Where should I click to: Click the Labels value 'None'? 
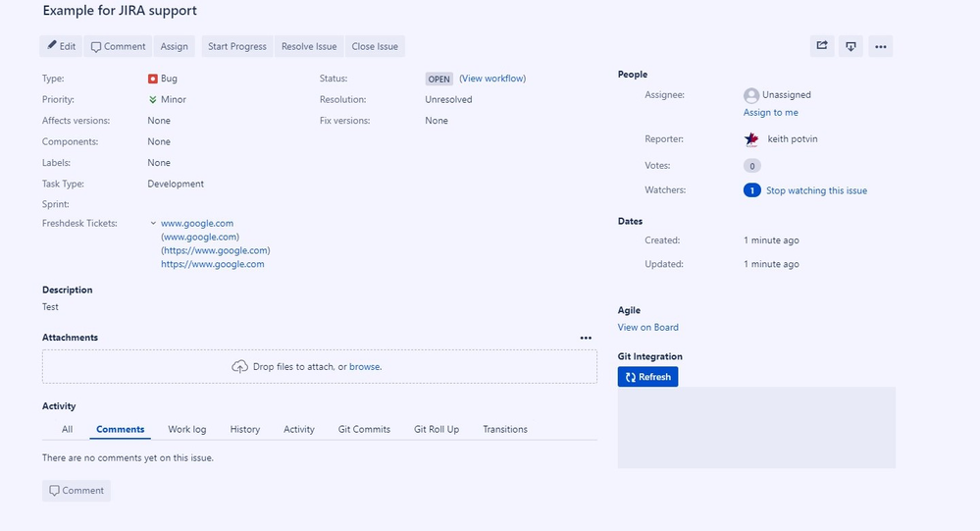tap(159, 163)
